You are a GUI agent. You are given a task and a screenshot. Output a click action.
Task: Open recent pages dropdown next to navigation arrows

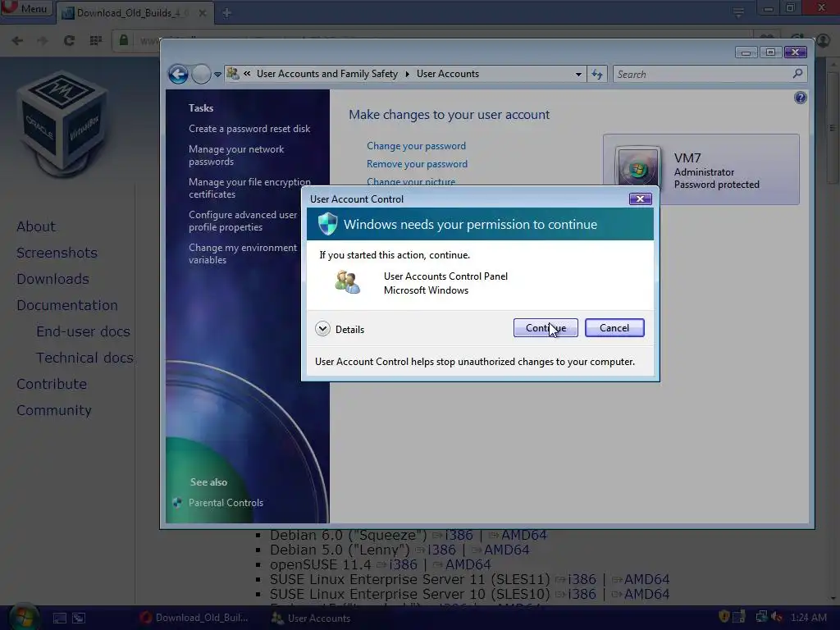[217, 75]
